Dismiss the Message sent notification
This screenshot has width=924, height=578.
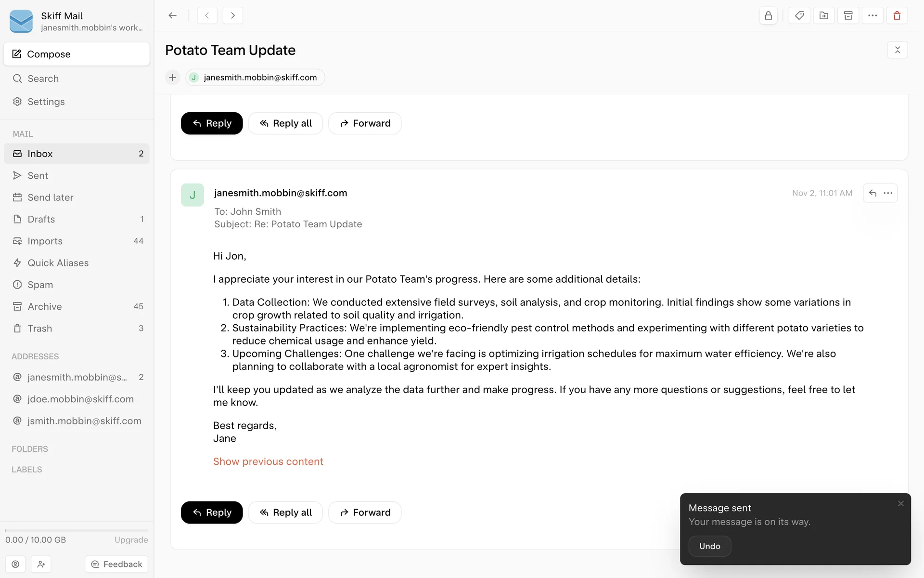pyautogui.click(x=900, y=504)
